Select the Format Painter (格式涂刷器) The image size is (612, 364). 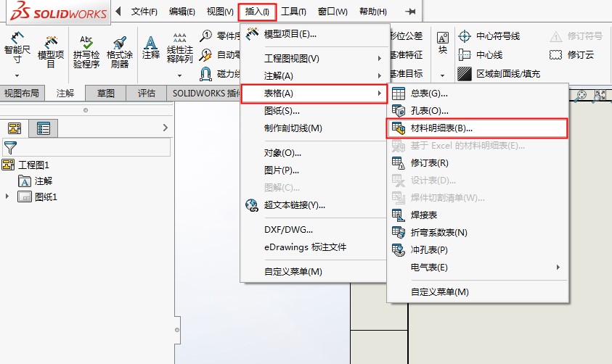point(120,52)
